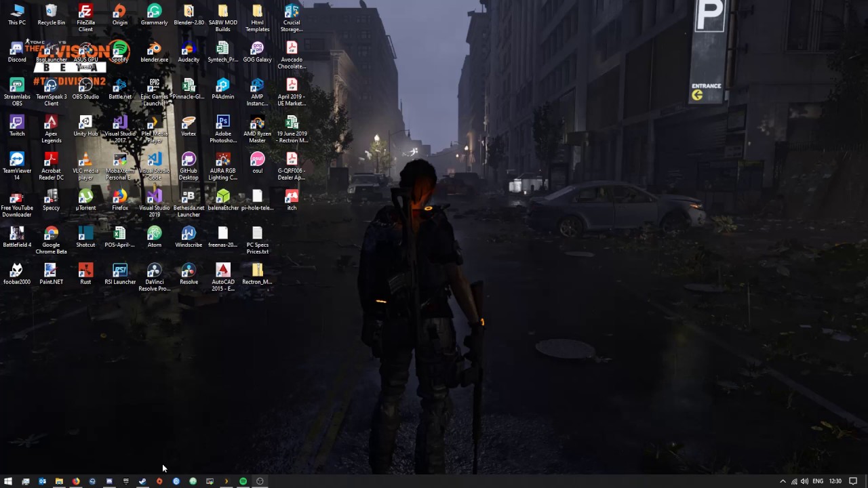Open GitHub Desktop shortcut
The image size is (868, 488).
point(189,166)
